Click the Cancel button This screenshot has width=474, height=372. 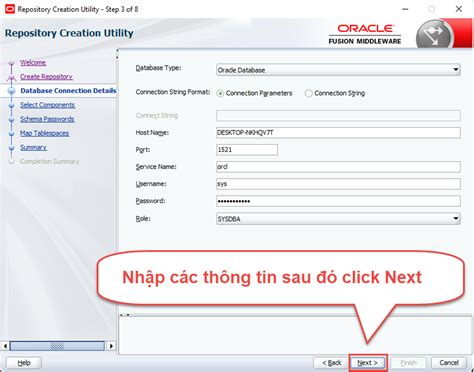(x=449, y=363)
